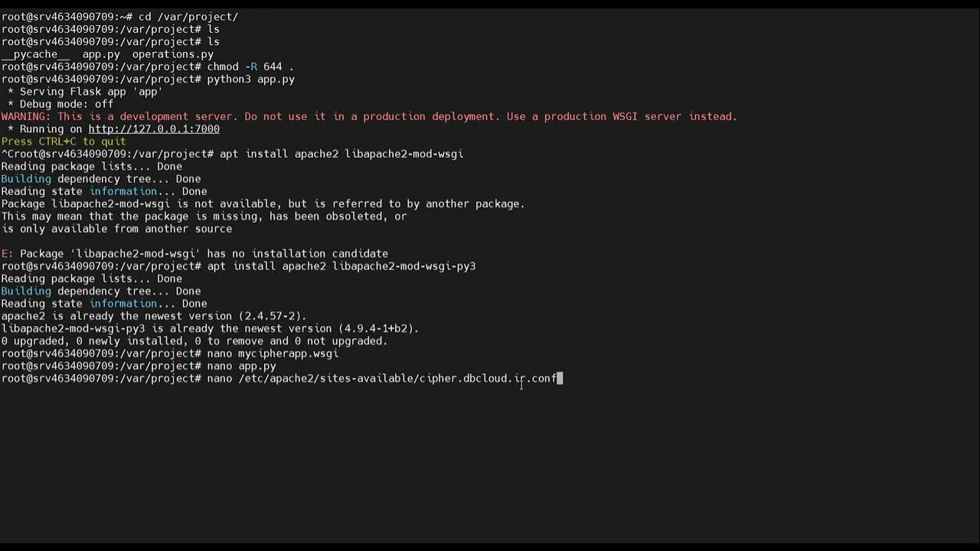The image size is (980, 551).
Task: Click the yellow "Press CTRL+C to quit" text
Action: [64, 142]
